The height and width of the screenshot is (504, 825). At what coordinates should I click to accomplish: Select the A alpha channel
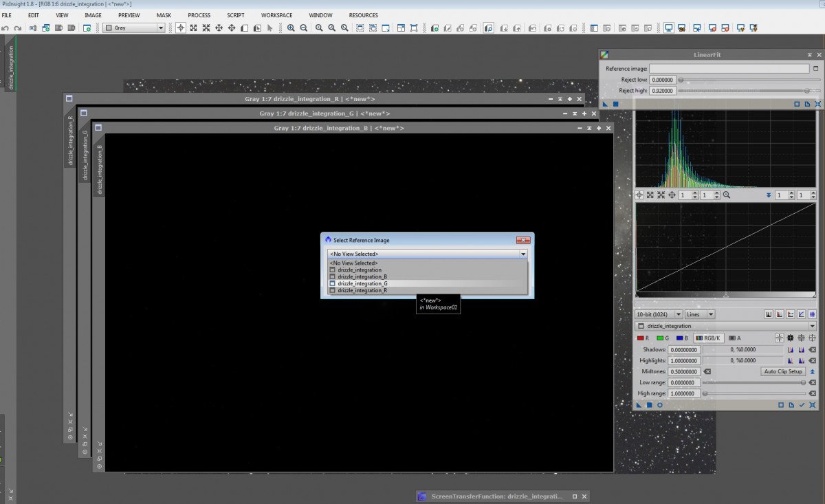click(735, 338)
